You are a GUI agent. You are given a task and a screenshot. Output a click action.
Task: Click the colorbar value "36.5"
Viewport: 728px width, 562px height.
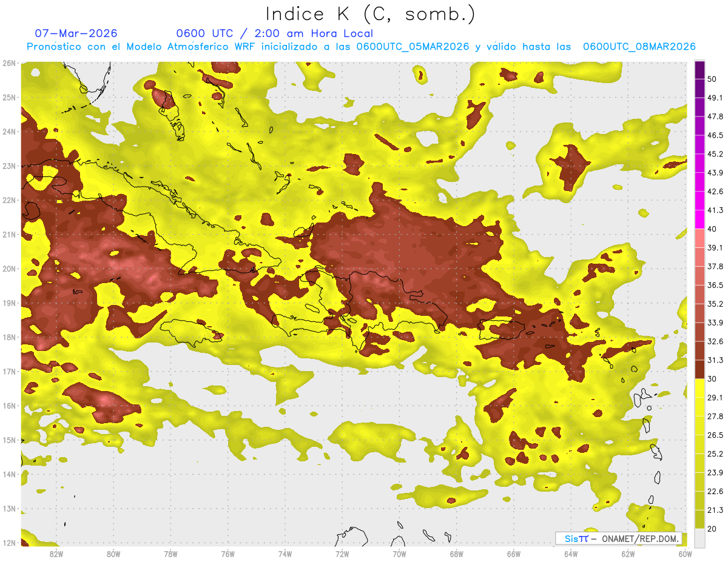[715, 285]
